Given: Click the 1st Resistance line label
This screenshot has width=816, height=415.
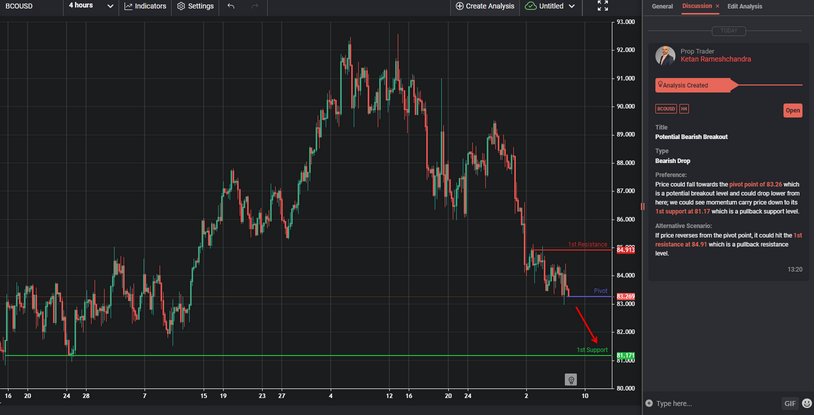Looking at the screenshot, I should click(x=587, y=244).
